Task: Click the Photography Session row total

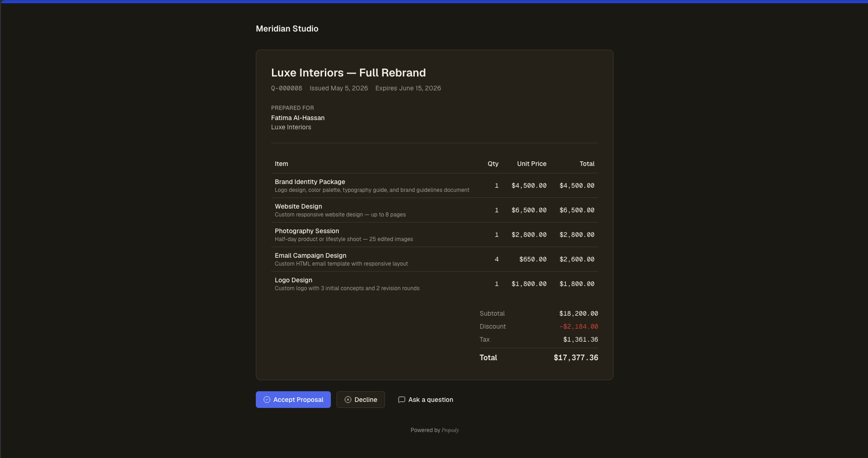Action: (577, 235)
